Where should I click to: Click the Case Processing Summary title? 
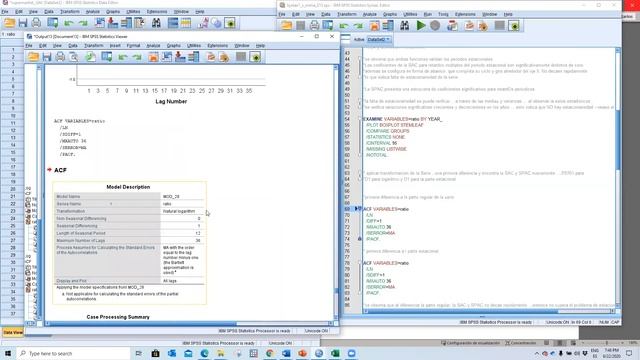point(118,317)
